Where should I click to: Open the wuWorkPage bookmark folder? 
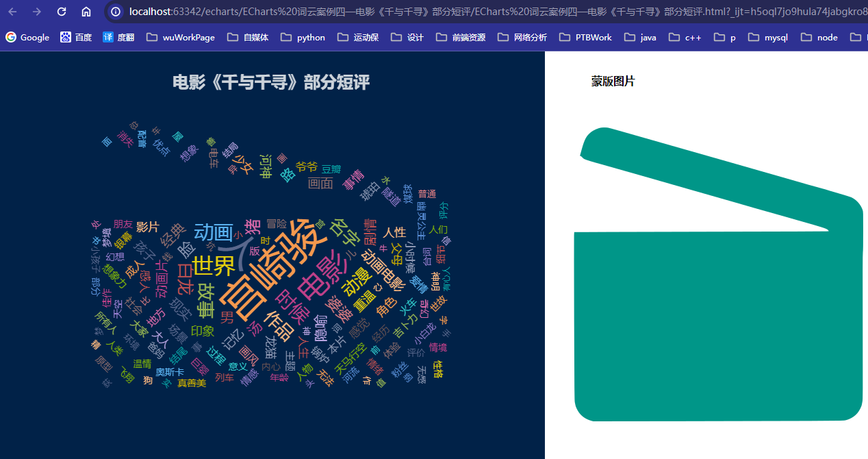181,37
